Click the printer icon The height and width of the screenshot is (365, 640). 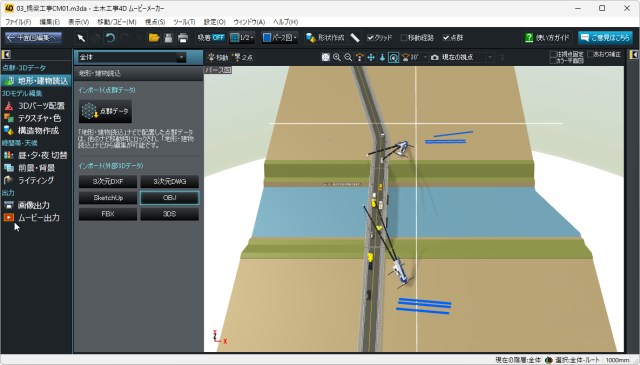click(183, 38)
